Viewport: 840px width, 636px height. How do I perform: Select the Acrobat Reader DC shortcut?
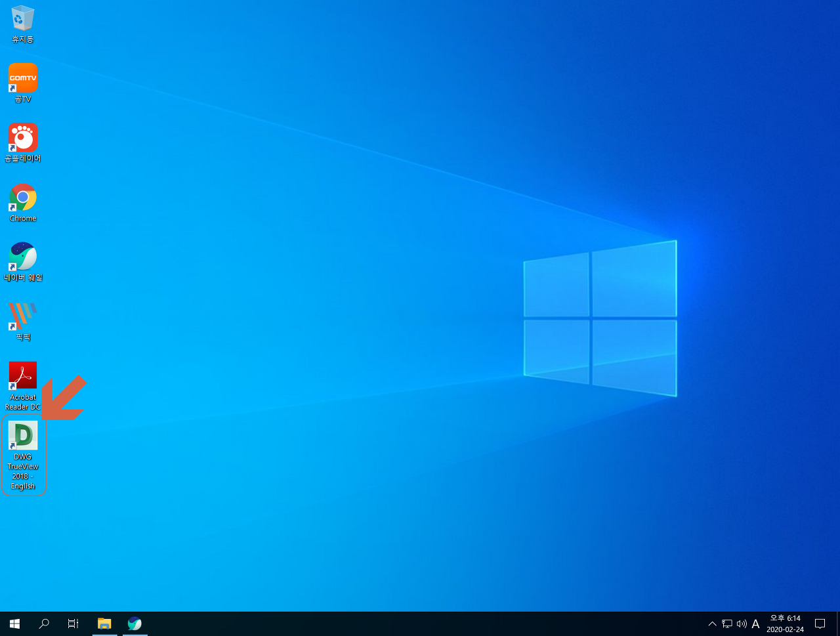tap(23, 386)
